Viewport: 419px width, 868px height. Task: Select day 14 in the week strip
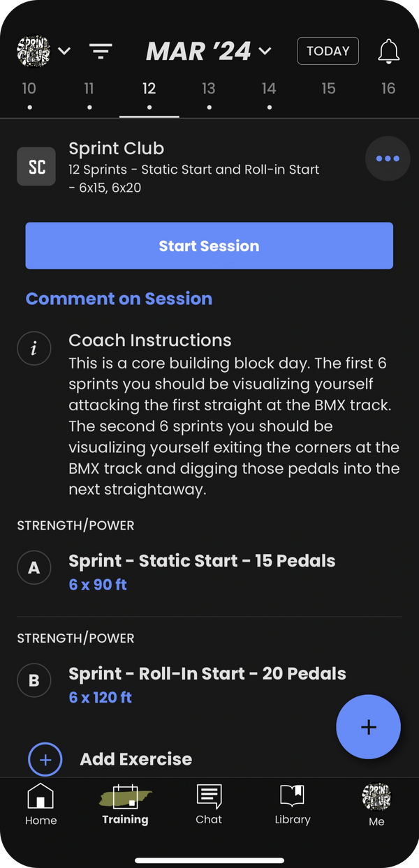[x=269, y=95]
